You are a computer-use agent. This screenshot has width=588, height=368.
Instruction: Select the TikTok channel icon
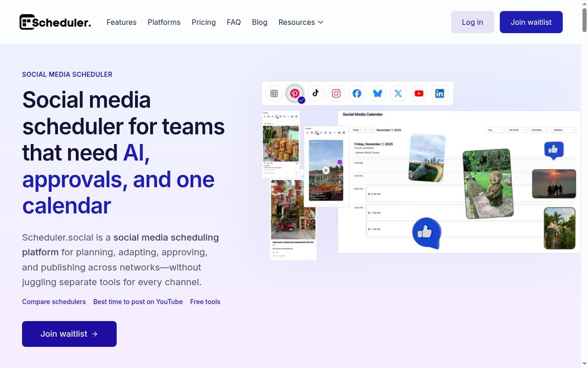coord(316,93)
